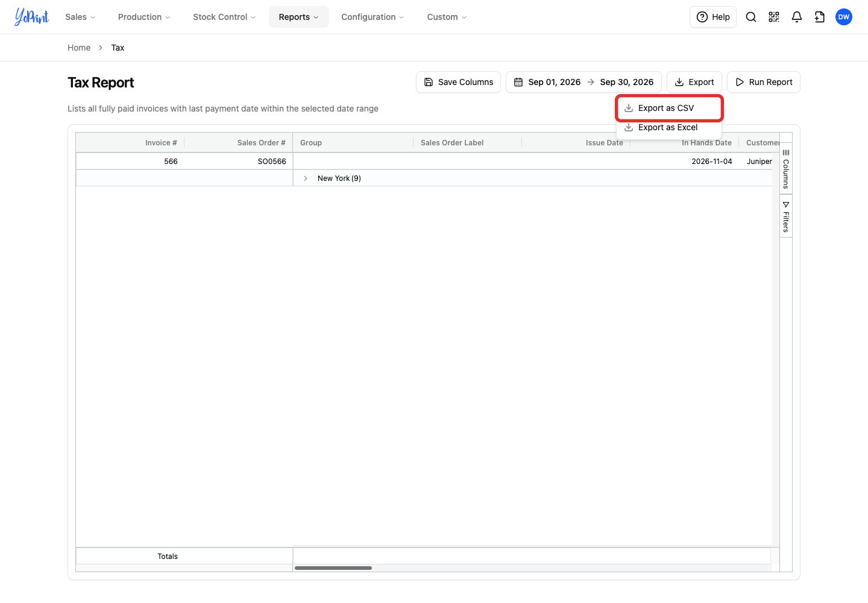Click the Export button
Screen dimensions: 868x603
coord(694,82)
